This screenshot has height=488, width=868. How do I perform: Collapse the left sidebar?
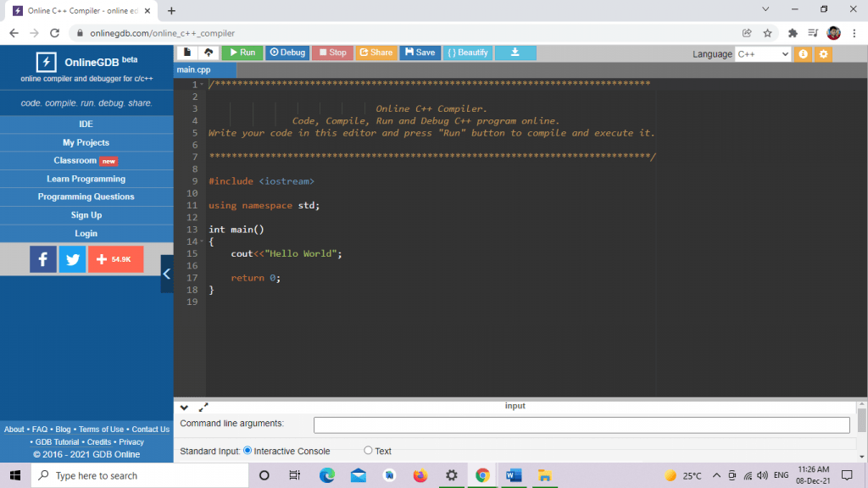pyautogui.click(x=166, y=274)
